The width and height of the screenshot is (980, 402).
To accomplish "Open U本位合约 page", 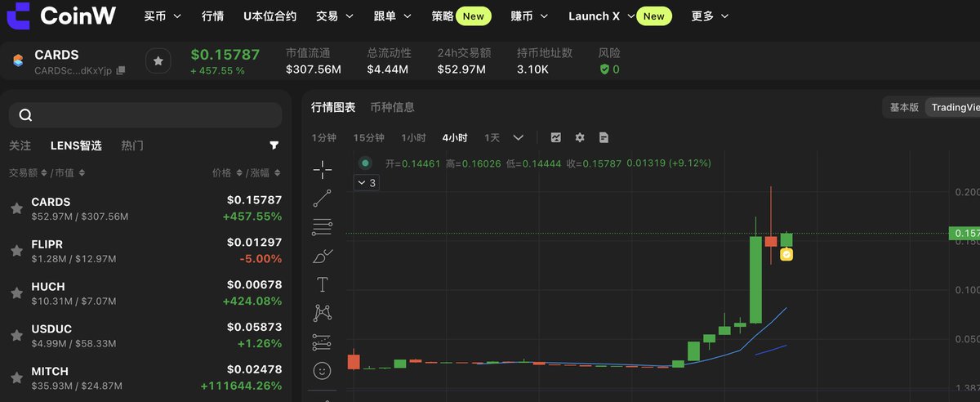I will [x=270, y=16].
